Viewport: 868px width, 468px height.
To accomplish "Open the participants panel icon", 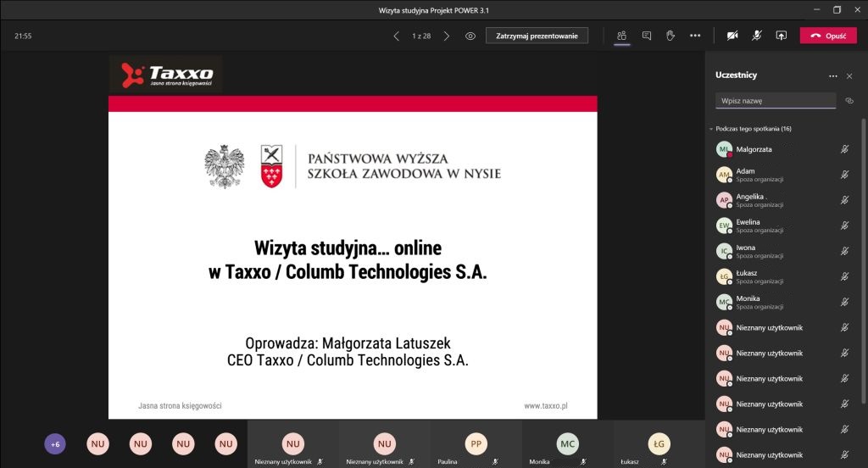I will click(x=621, y=36).
